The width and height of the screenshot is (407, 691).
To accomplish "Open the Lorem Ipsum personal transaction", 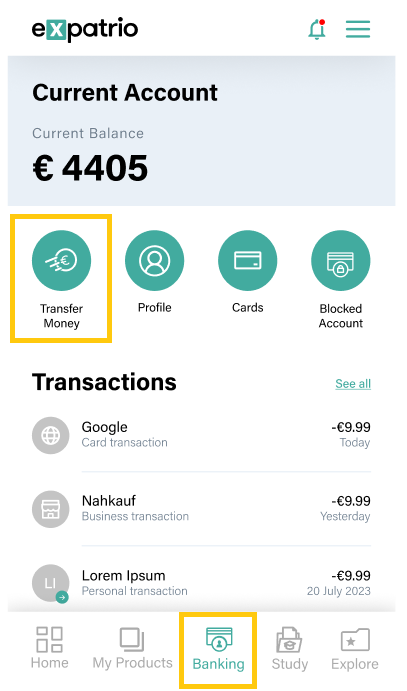I will pyautogui.click(x=201, y=583).
